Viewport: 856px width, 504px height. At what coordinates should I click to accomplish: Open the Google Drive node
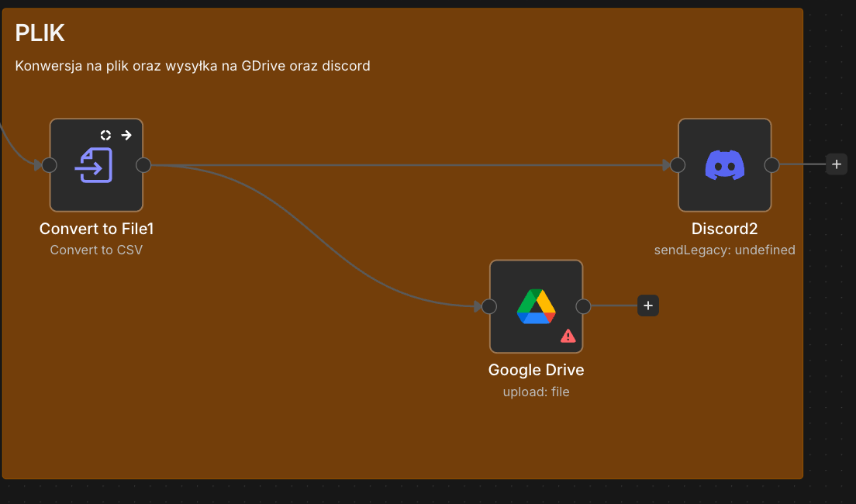click(536, 306)
